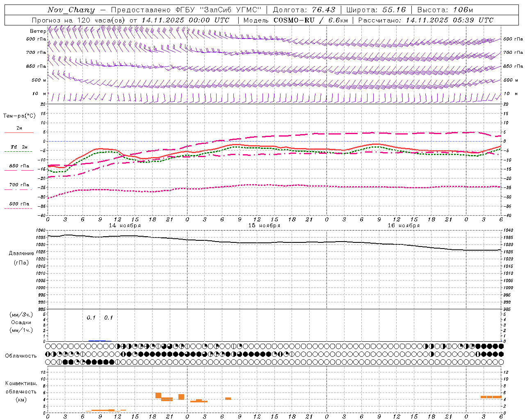This screenshot has width=525, height=420.
Task: Select the Прогноз на 120 часа(ов) text
Action: click(79, 20)
